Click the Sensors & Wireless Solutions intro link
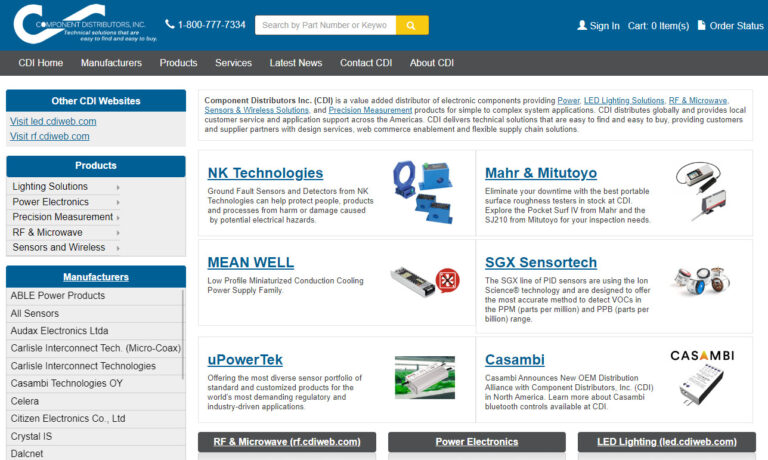 point(256,110)
